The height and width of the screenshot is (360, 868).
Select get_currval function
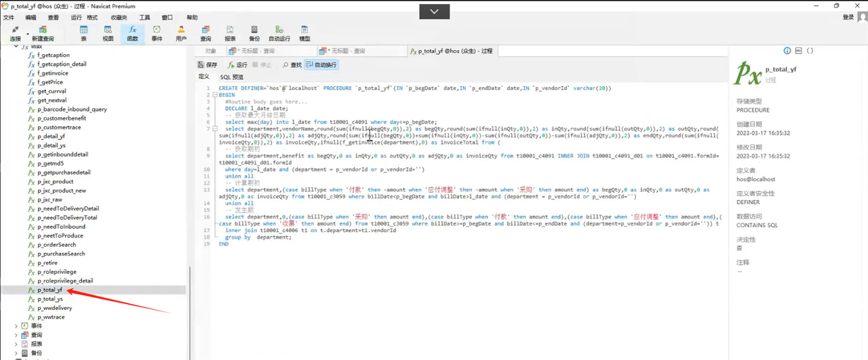[52, 91]
